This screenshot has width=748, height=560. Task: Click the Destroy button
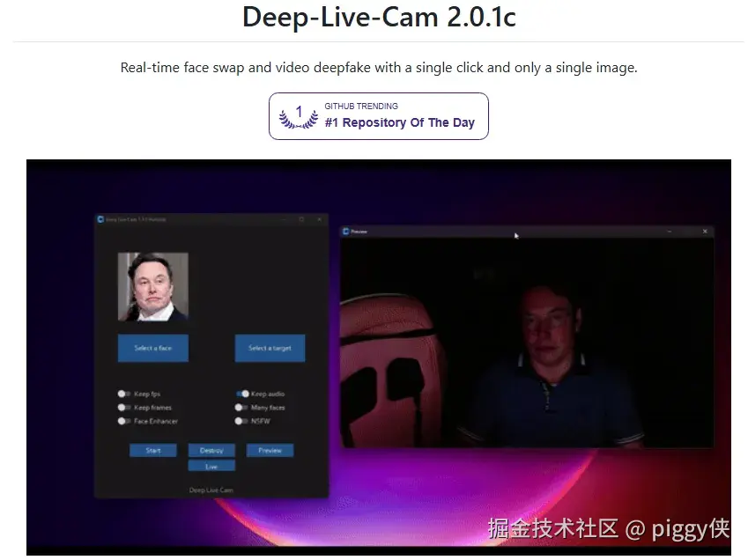[211, 451]
